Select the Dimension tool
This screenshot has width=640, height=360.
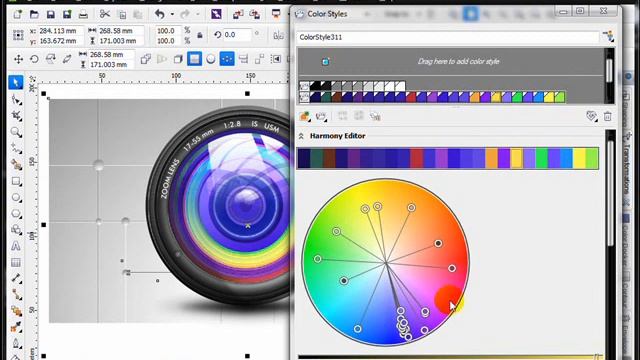point(16,278)
